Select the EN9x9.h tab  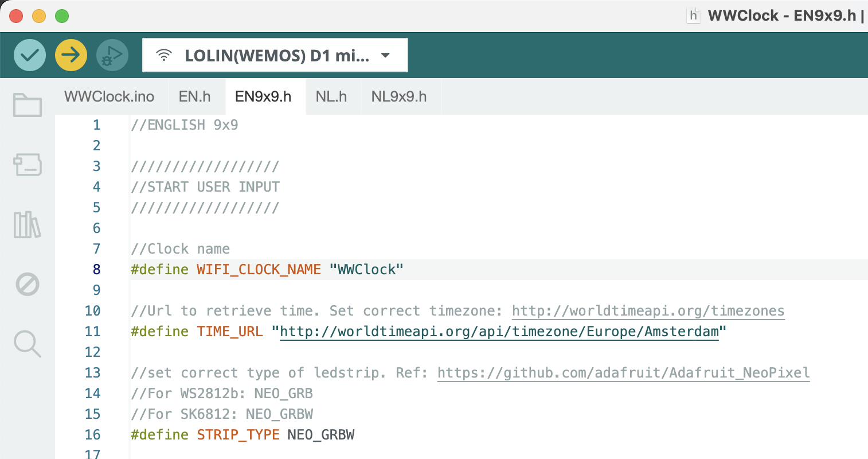coord(263,96)
